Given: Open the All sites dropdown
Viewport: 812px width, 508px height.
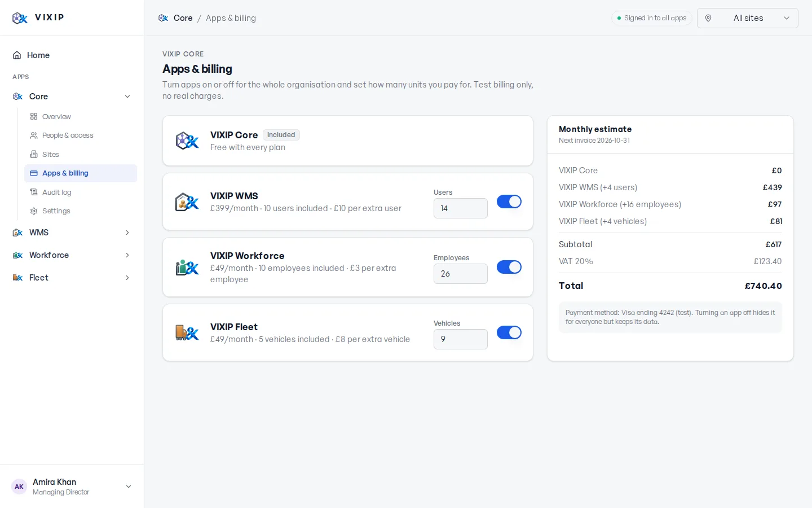Looking at the screenshot, I should click(748, 18).
